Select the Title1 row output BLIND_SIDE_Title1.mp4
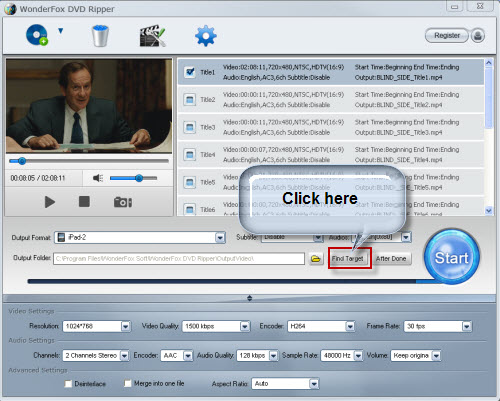This screenshot has width=500, height=401. 398,77
